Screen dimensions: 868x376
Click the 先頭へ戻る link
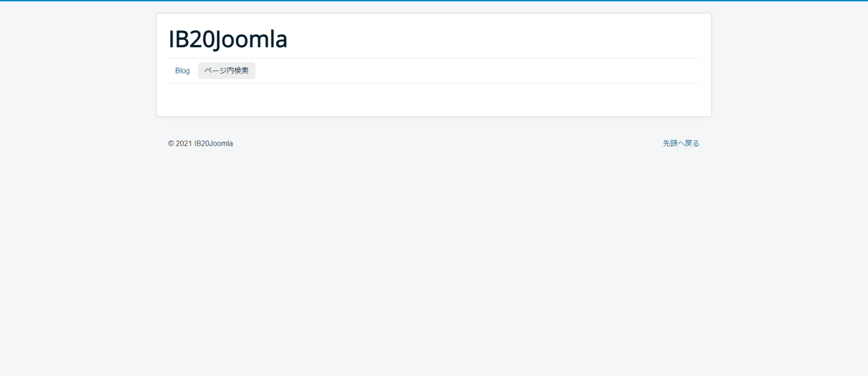tap(681, 143)
